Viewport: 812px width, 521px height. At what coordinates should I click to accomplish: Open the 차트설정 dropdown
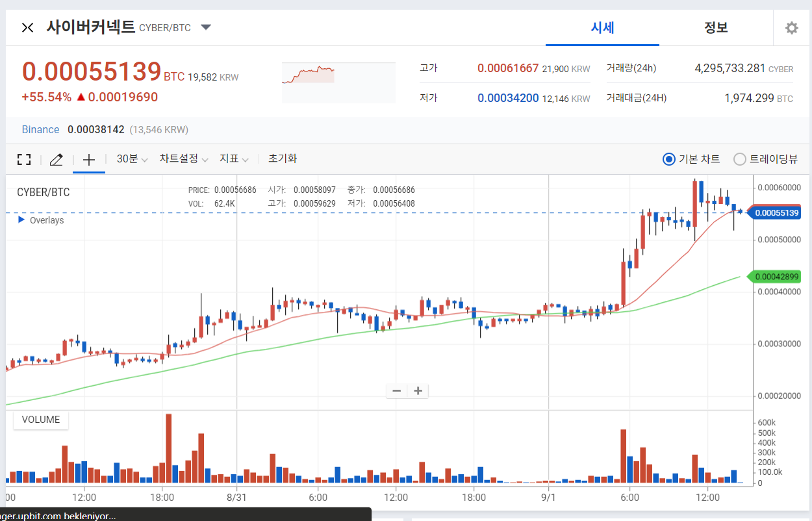[184, 159]
